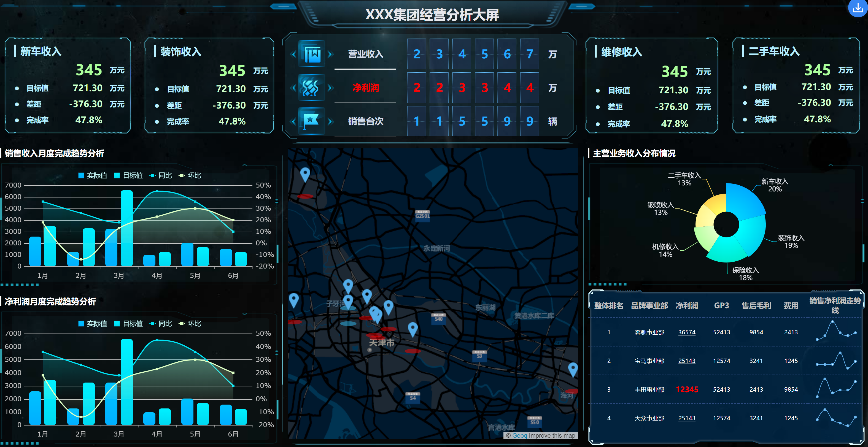868x447 pixels.
Task: Click right chevron beside 净利润 icon
Action: 330,88
